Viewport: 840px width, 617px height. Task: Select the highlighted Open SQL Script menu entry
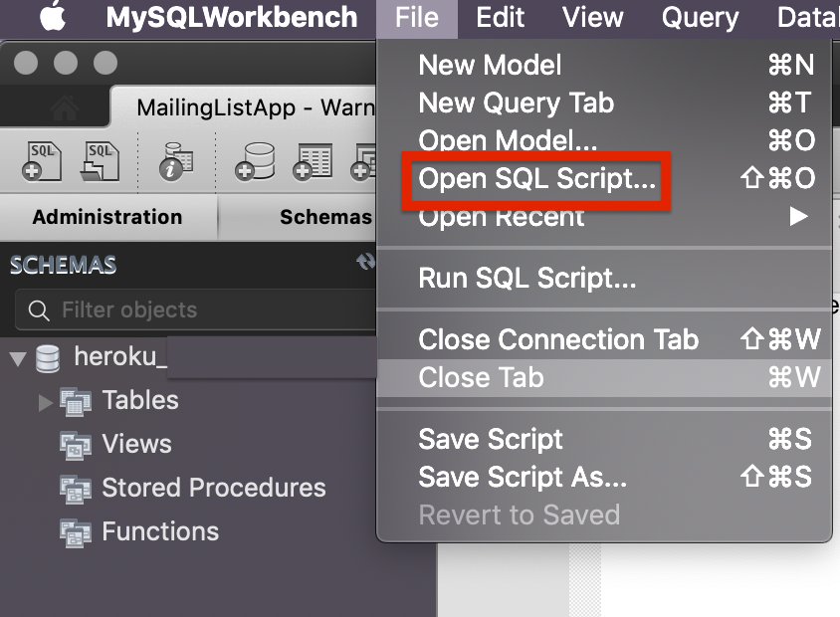(534, 181)
